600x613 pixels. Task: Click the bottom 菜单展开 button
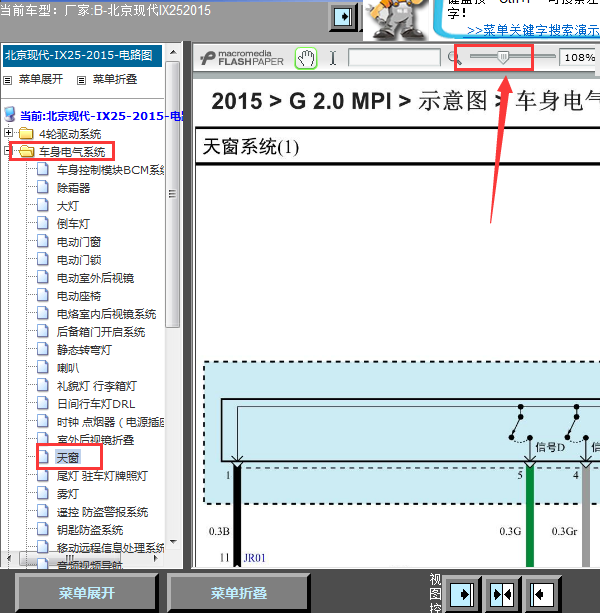click(x=86, y=593)
